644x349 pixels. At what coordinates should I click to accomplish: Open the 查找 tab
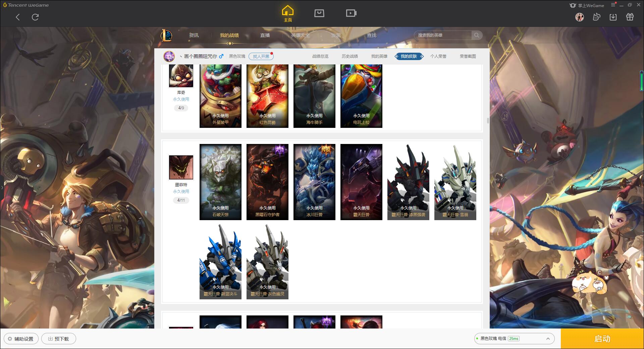pos(372,35)
